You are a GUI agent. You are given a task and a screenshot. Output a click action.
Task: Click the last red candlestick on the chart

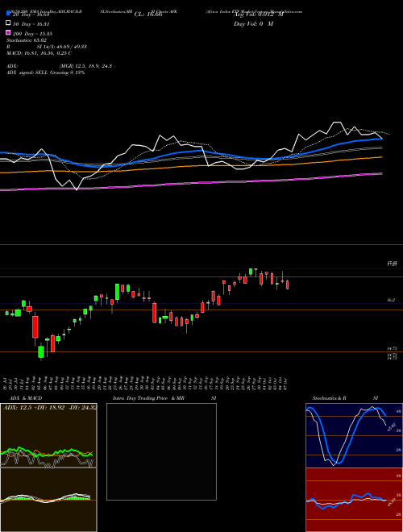click(287, 285)
